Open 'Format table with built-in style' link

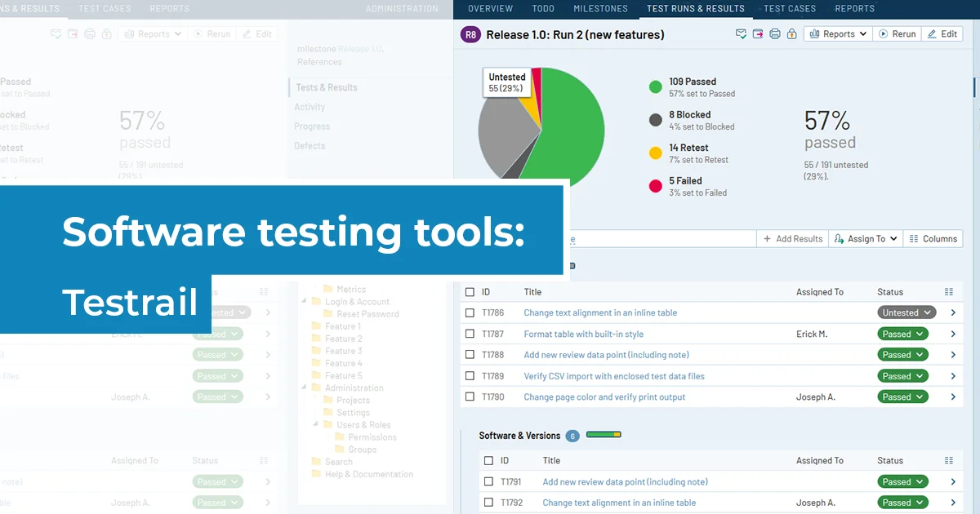(x=583, y=334)
